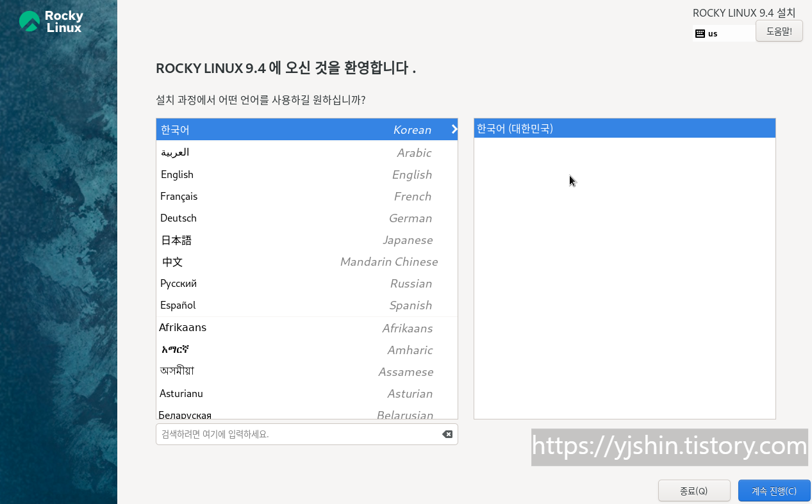Choose Français from the language list
The image size is (812, 504).
(306, 196)
